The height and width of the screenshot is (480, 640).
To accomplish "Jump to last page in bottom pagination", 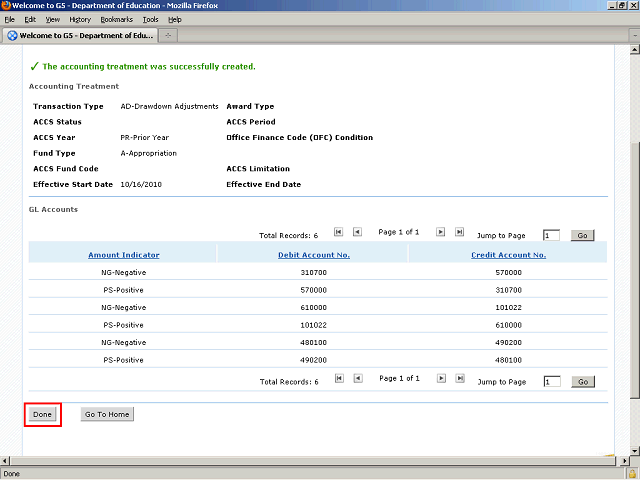I will point(459,379).
